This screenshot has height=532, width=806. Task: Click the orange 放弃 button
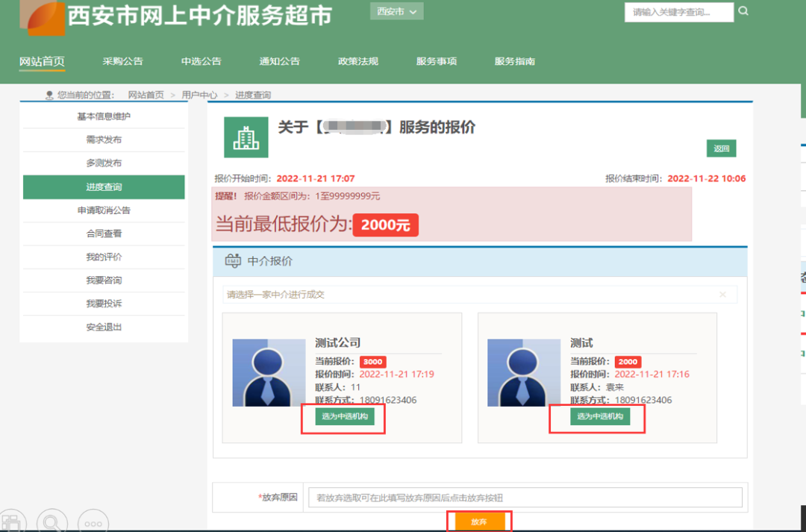[x=480, y=522]
